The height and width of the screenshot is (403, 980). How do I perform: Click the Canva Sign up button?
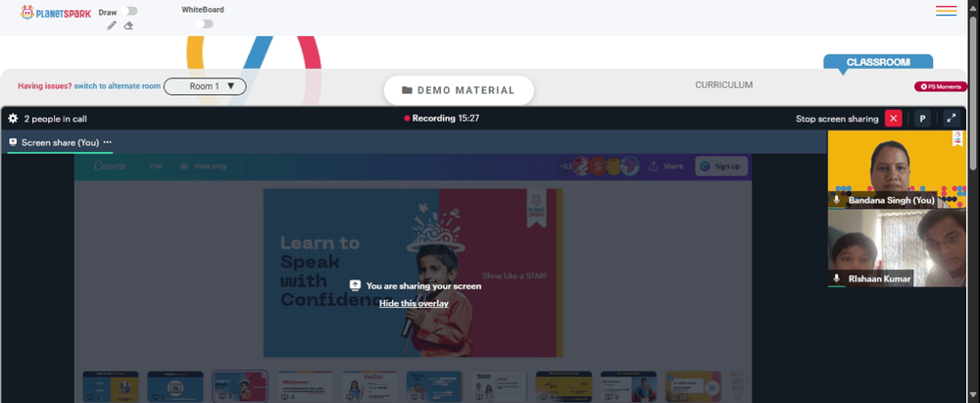(x=721, y=167)
